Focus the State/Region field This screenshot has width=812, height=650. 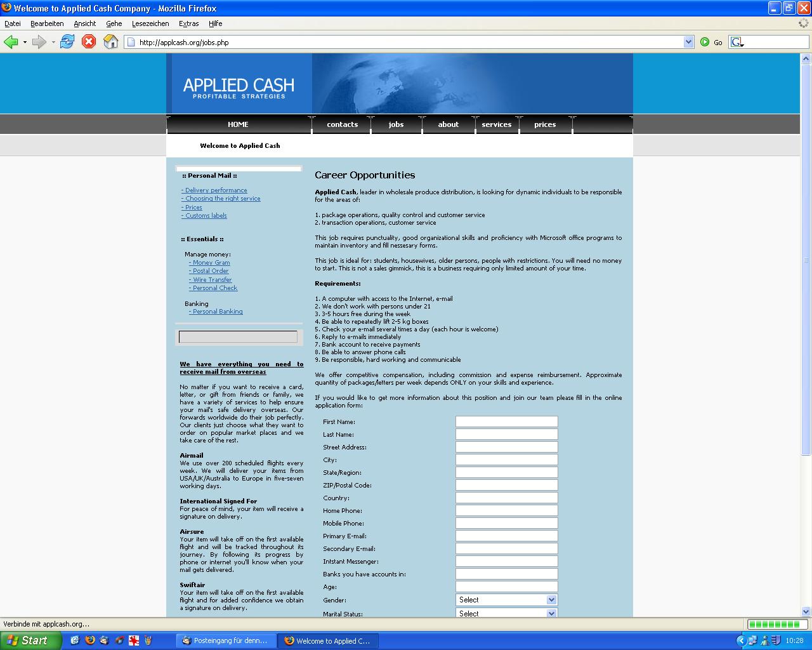507,472
